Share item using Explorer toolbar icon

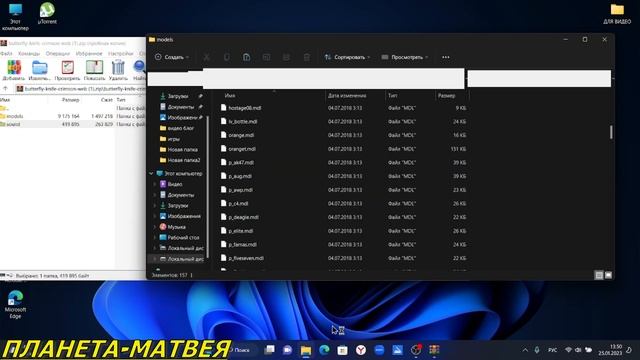(287, 57)
